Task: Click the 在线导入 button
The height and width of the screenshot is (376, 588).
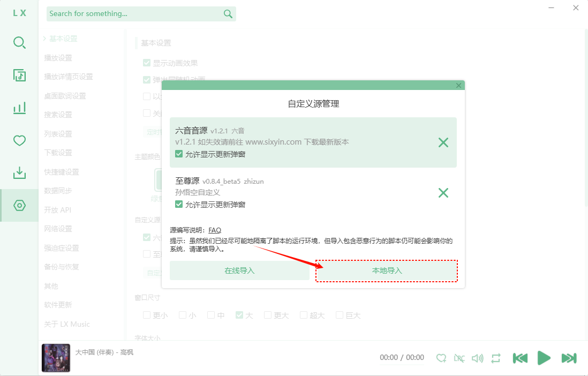Action: tap(239, 271)
